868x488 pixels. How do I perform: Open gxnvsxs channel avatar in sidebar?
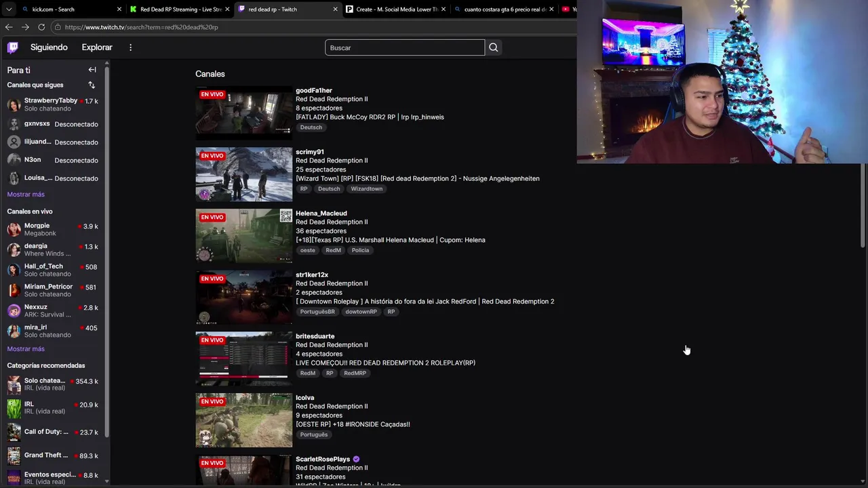pyautogui.click(x=14, y=124)
